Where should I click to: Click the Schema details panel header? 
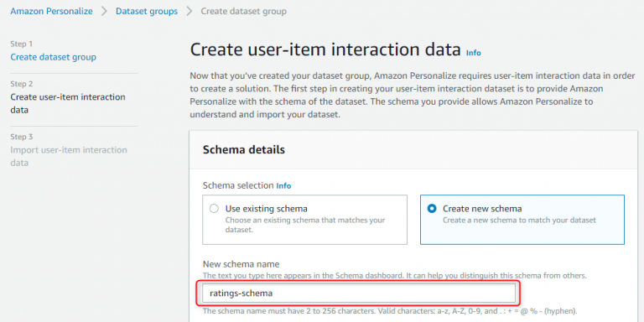tap(413, 150)
